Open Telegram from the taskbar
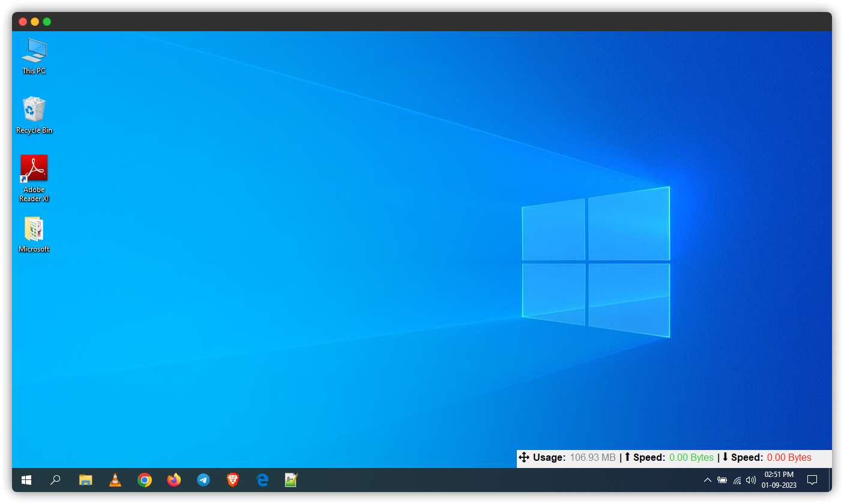Image resolution: width=844 pixels, height=504 pixels. pos(203,480)
